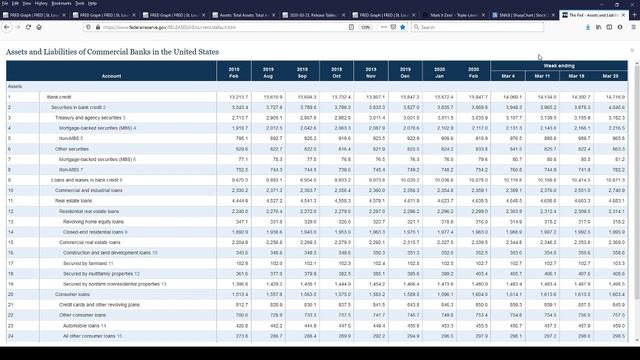View site security padlock info
The width and height of the screenshot is (640, 360).
98,27
